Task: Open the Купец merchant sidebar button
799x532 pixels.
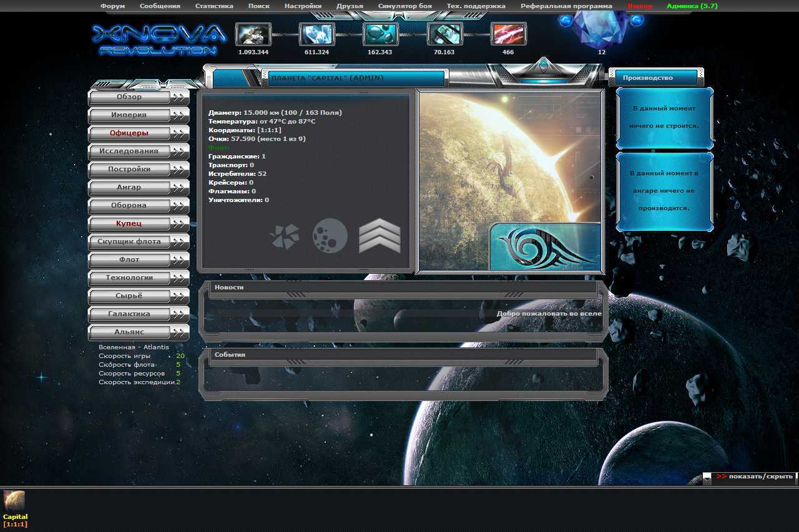Action: point(129,224)
